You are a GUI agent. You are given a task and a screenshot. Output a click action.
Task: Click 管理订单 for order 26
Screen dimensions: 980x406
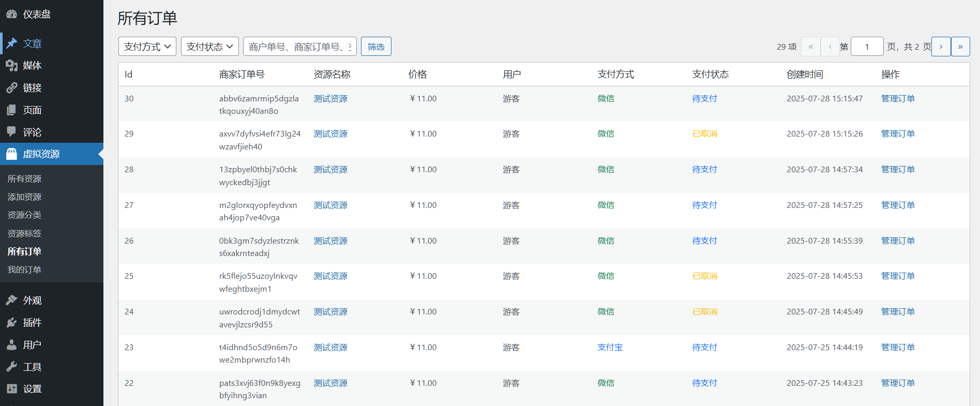[x=898, y=240]
